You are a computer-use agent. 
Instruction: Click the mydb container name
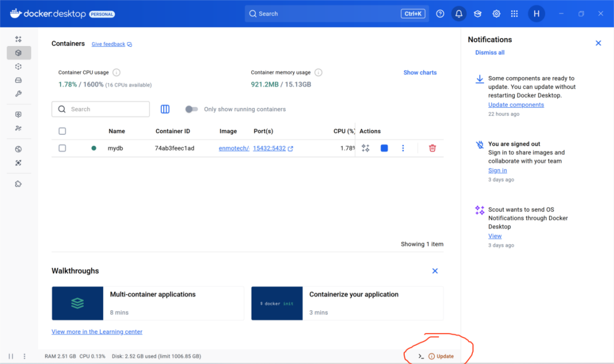(115, 148)
